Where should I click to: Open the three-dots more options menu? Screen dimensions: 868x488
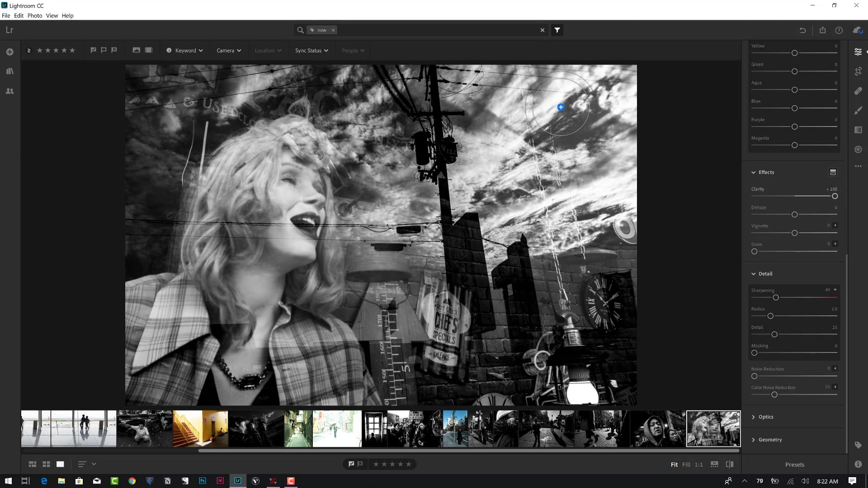858,166
